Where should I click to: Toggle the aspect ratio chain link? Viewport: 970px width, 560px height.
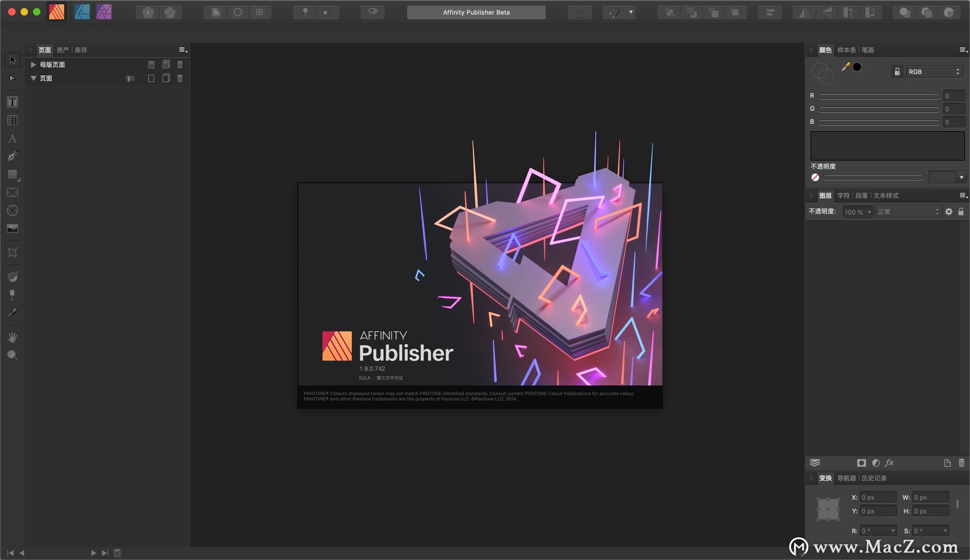click(957, 504)
